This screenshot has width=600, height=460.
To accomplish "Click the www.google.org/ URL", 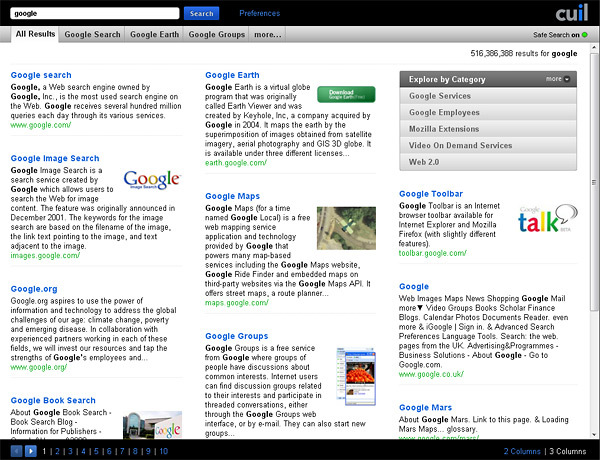I will point(39,367).
